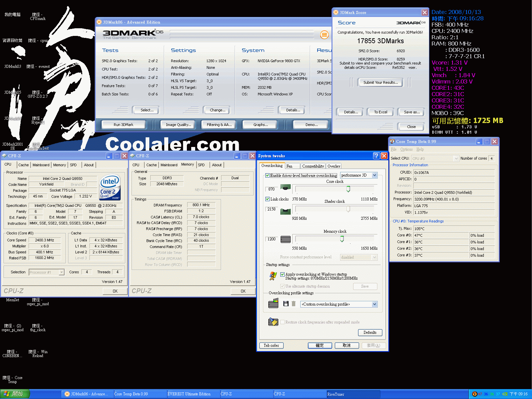
Task: Click the Tab order button
Action: click(x=271, y=345)
